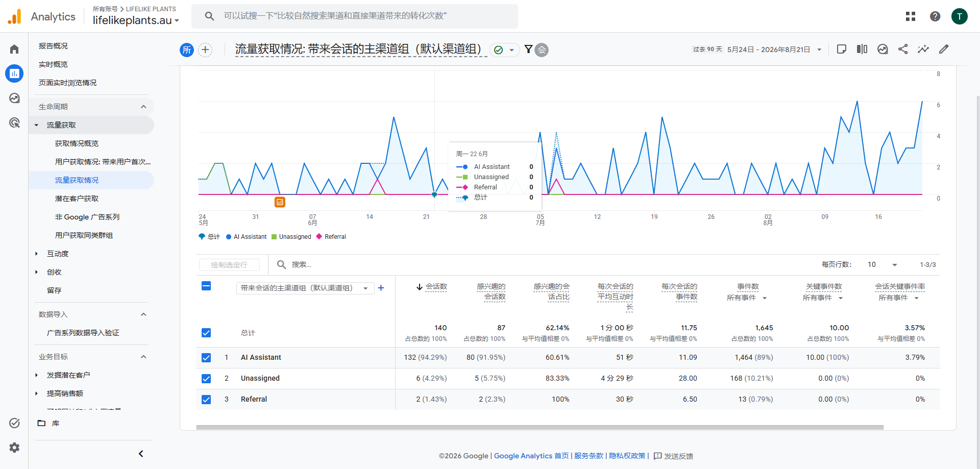Open the setup checklist icon above settings gear
This screenshot has width=980, height=469.
14,423
